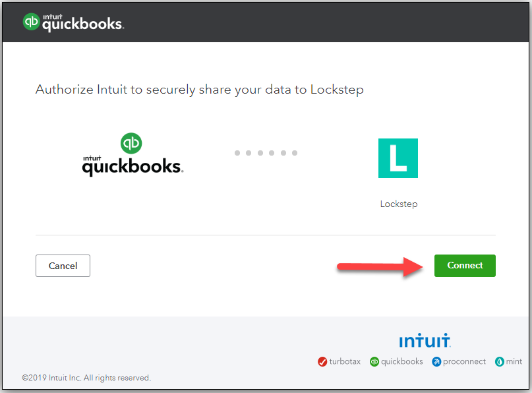Click the Lockstep name under the logo

point(398,204)
